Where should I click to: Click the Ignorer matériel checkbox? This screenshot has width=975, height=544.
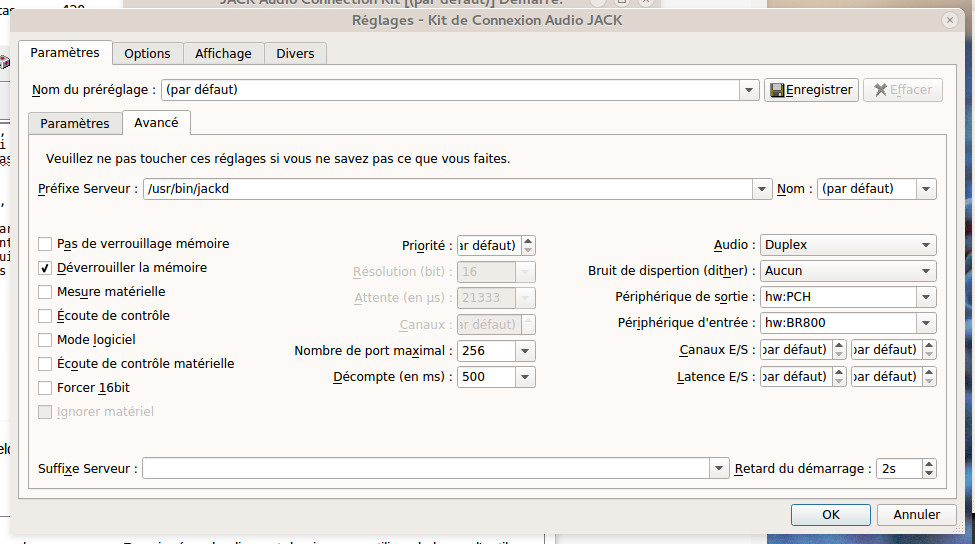45,412
